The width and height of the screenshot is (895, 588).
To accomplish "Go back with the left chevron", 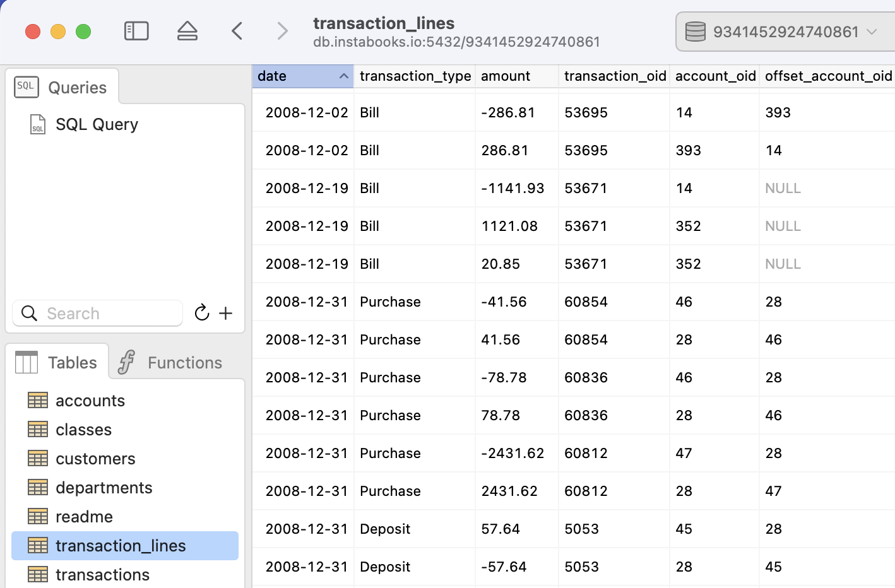I will pyautogui.click(x=237, y=31).
